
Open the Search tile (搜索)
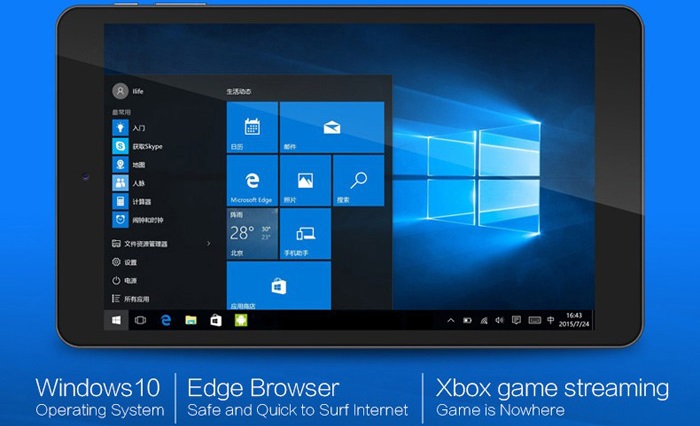tap(358, 180)
